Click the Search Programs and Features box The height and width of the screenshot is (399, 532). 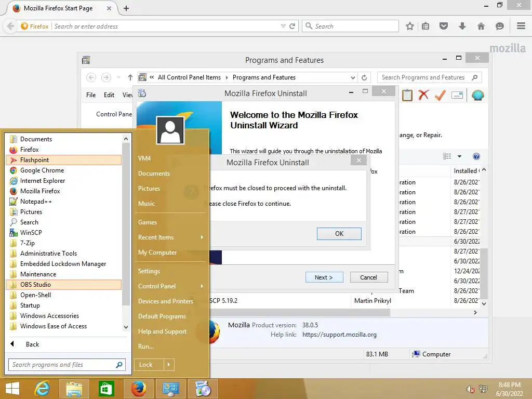(429, 77)
